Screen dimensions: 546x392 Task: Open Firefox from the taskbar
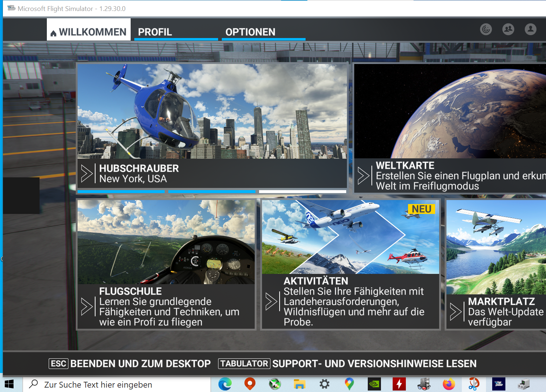click(449, 384)
